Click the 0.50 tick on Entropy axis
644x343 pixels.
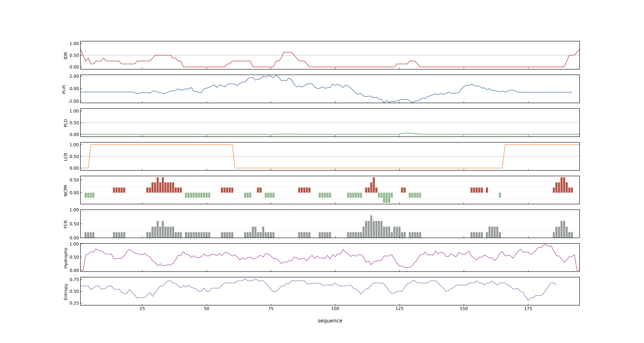[x=74, y=291]
